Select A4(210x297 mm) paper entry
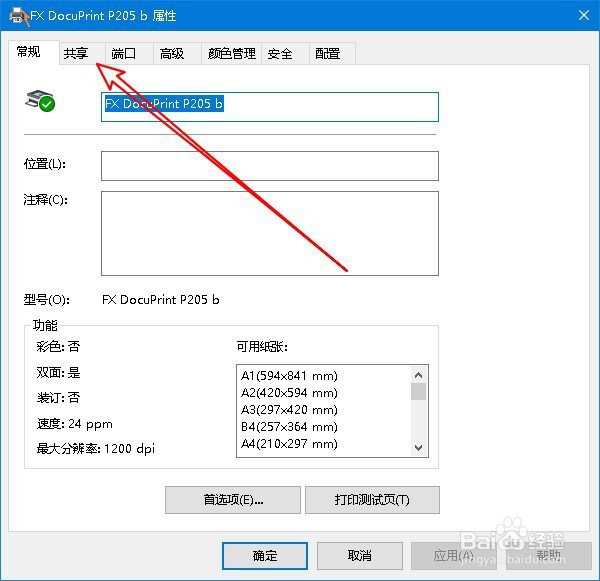The height and width of the screenshot is (581, 600). coord(289,444)
